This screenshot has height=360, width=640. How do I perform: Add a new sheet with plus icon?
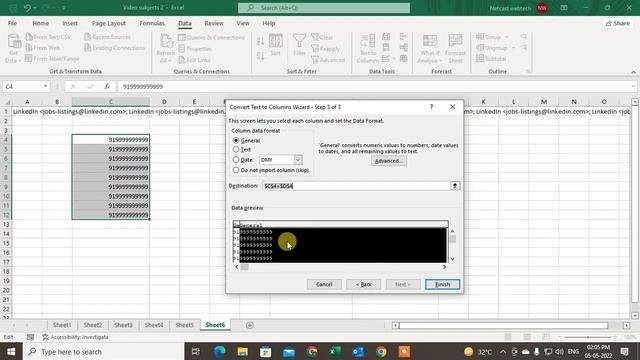point(250,325)
